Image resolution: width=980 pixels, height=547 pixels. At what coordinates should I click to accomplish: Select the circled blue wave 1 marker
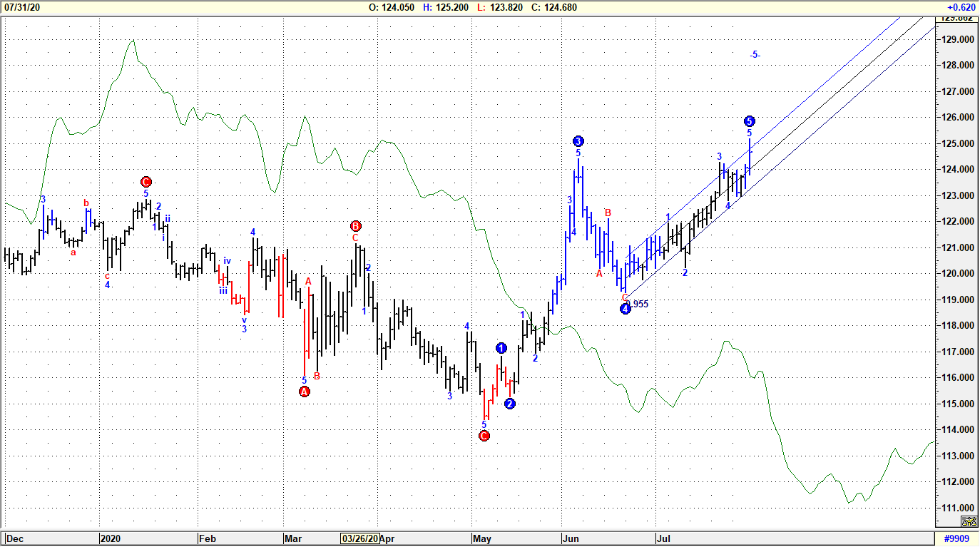point(500,347)
